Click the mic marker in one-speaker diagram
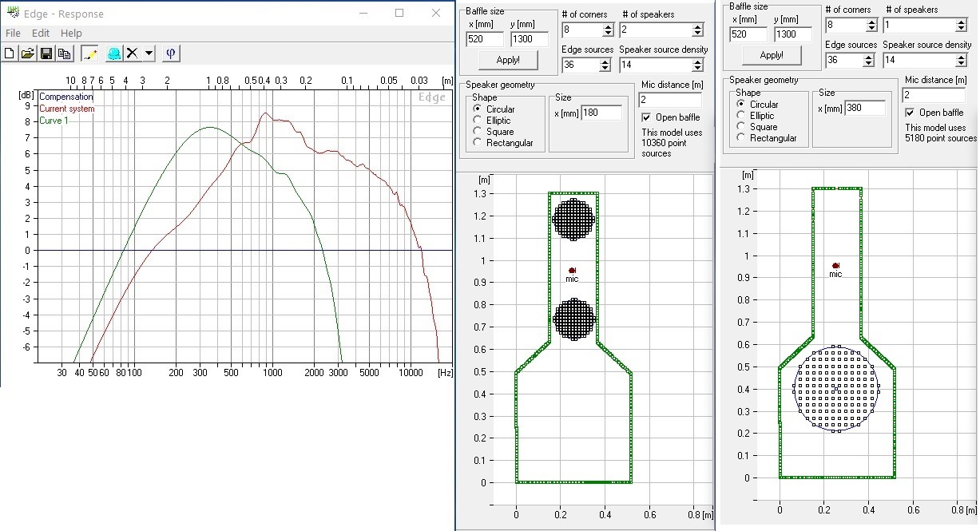Screen dimensions: 980x531 [x=835, y=265]
